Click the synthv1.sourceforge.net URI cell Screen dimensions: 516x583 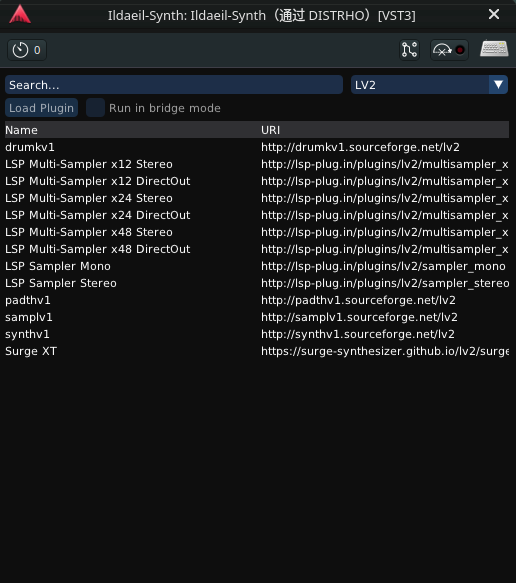point(358,334)
